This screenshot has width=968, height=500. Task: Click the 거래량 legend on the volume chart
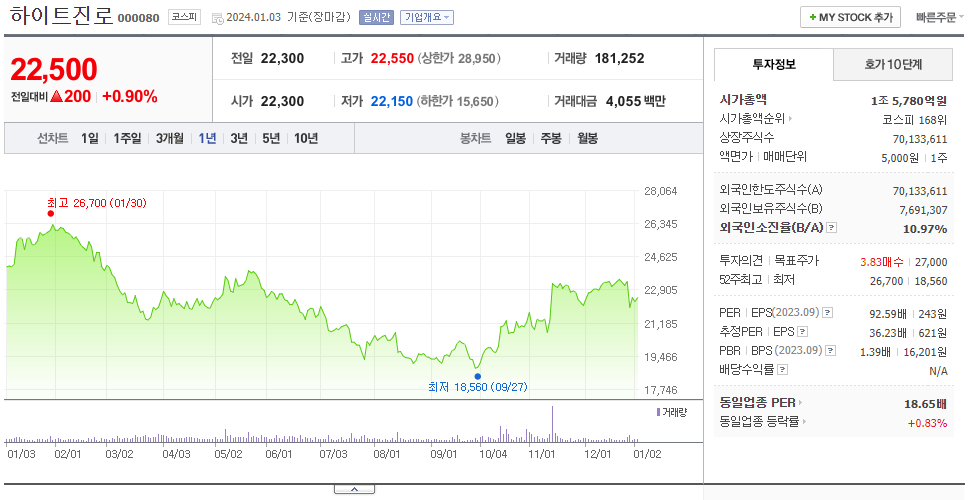(672, 412)
